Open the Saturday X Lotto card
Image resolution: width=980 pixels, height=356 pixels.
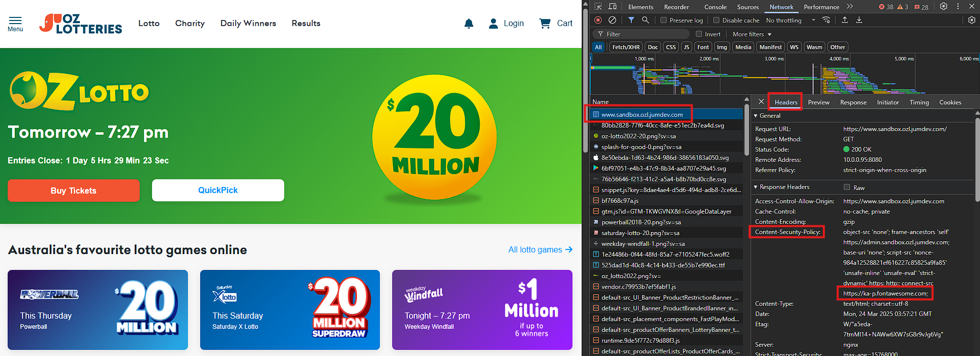pyautogui.click(x=290, y=310)
